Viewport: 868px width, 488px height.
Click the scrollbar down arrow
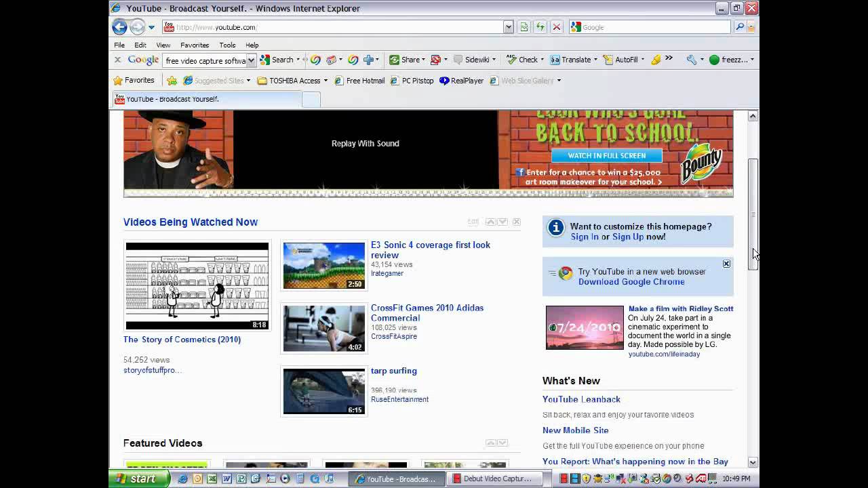753,462
